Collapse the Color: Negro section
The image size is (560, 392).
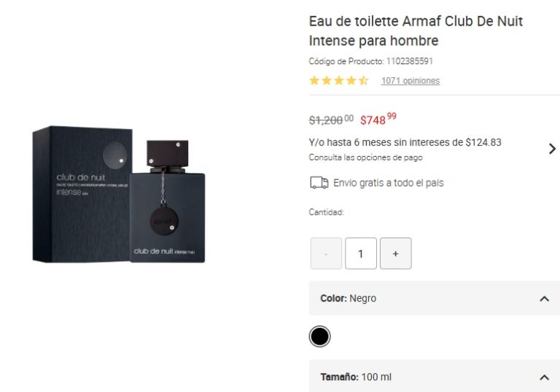pos(544,299)
